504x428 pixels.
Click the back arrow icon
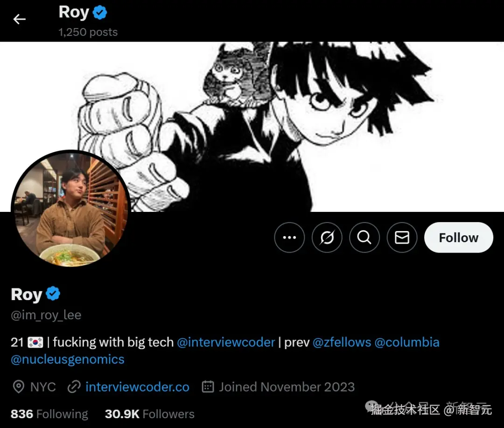[20, 19]
